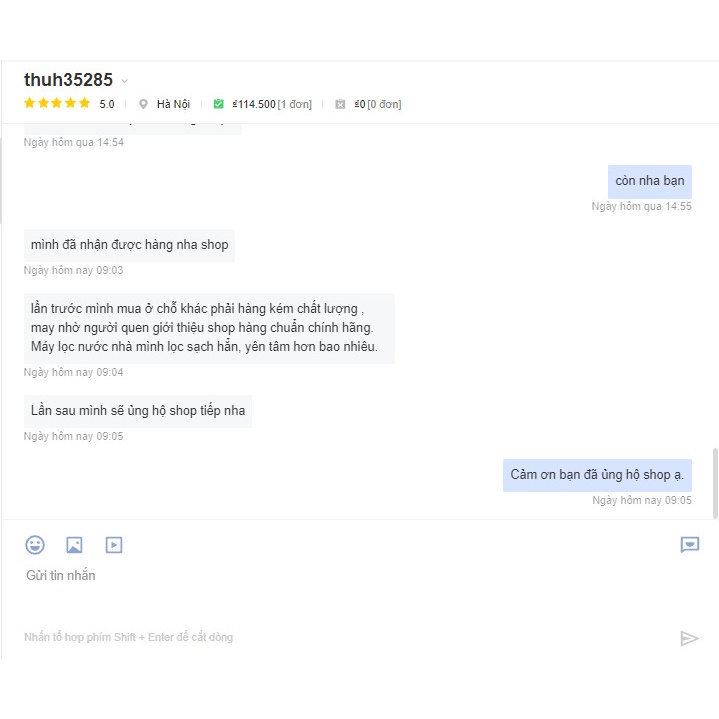
Task: Attach a video to the message
Action: click(x=114, y=545)
